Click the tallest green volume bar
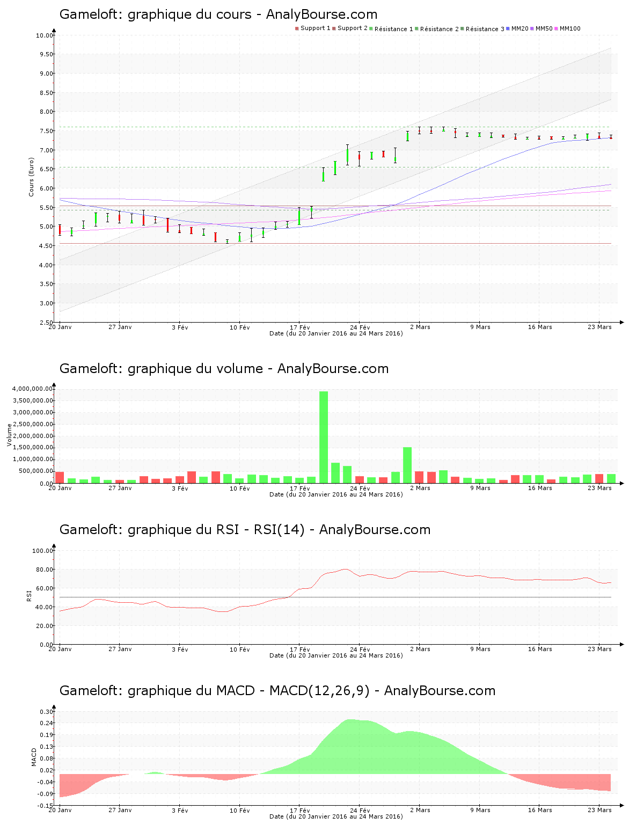The height and width of the screenshot is (832, 644). (324, 437)
